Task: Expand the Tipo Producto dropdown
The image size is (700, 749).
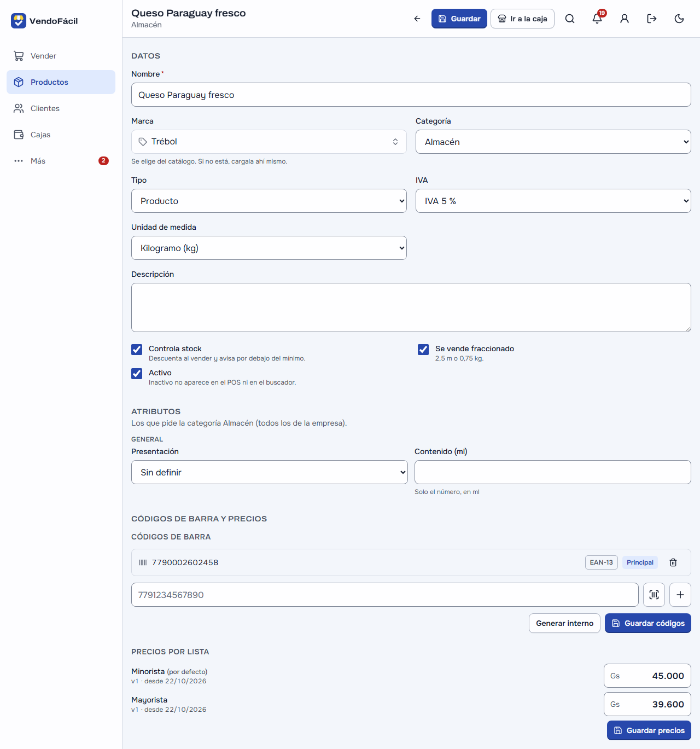Action: pos(269,201)
